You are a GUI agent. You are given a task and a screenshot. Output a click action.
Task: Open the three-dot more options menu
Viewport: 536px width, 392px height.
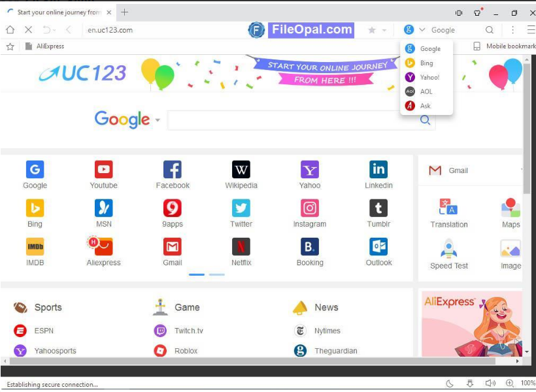coord(512,30)
